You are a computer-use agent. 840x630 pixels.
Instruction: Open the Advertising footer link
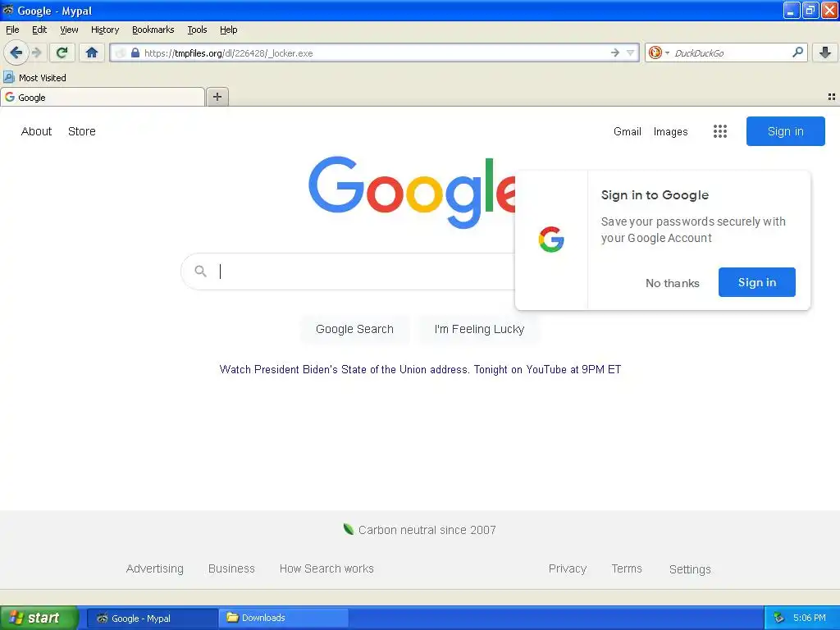pyautogui.click(x=154, y=568)
